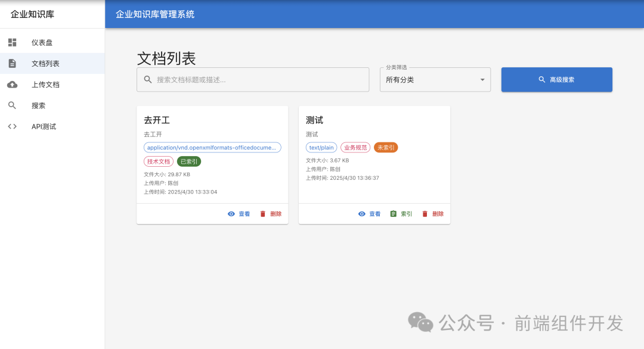
Task: Click the application/vnd.openxmlformats type chip
Action: click(212, 148)
